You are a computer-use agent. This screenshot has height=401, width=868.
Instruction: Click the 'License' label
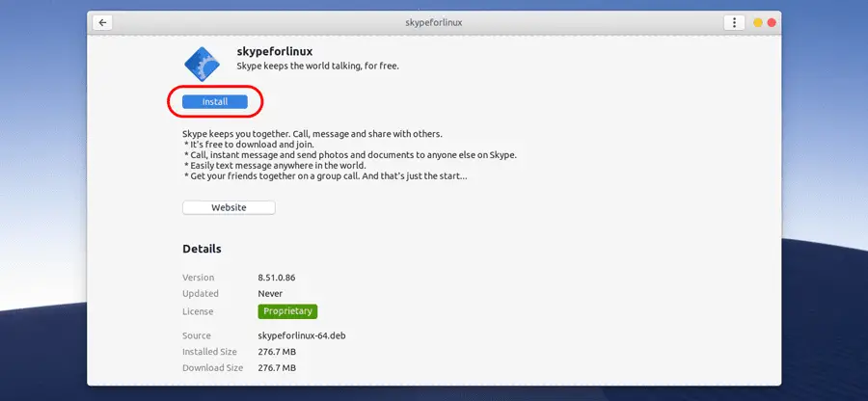pos(198,311)
